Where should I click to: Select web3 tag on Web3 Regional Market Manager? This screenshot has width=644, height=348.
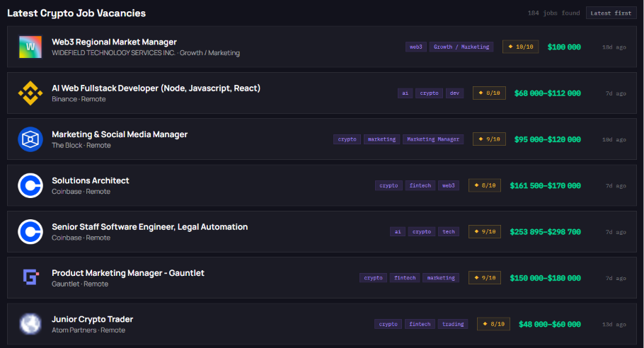(416, 47)
